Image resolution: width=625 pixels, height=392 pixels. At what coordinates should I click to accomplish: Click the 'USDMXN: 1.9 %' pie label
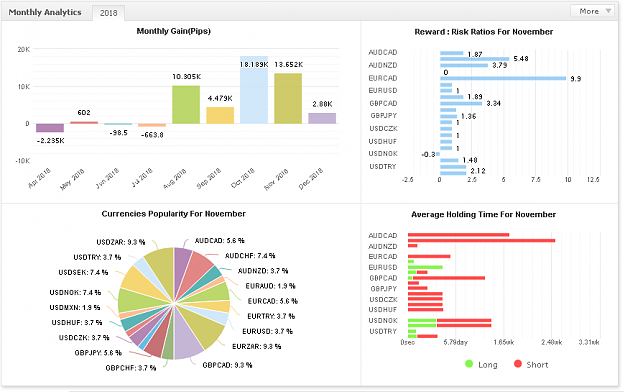(75, 307)
